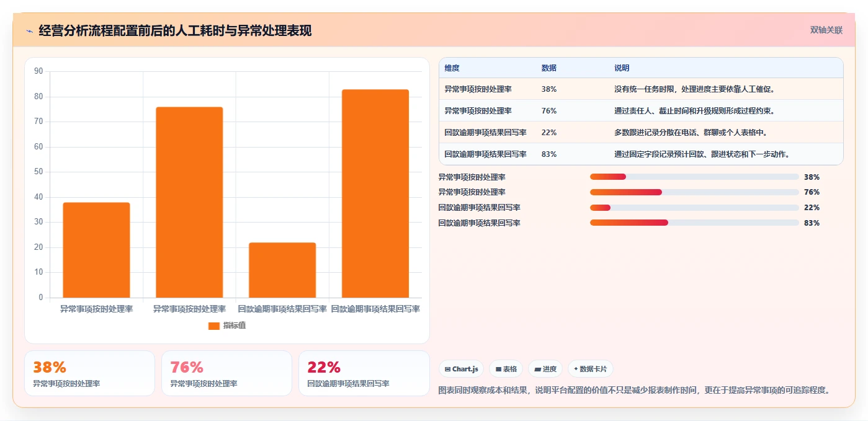Click 回款逾期事项结果回写率 in the 22% table row

pyautogui.click(x=485, y=133)
